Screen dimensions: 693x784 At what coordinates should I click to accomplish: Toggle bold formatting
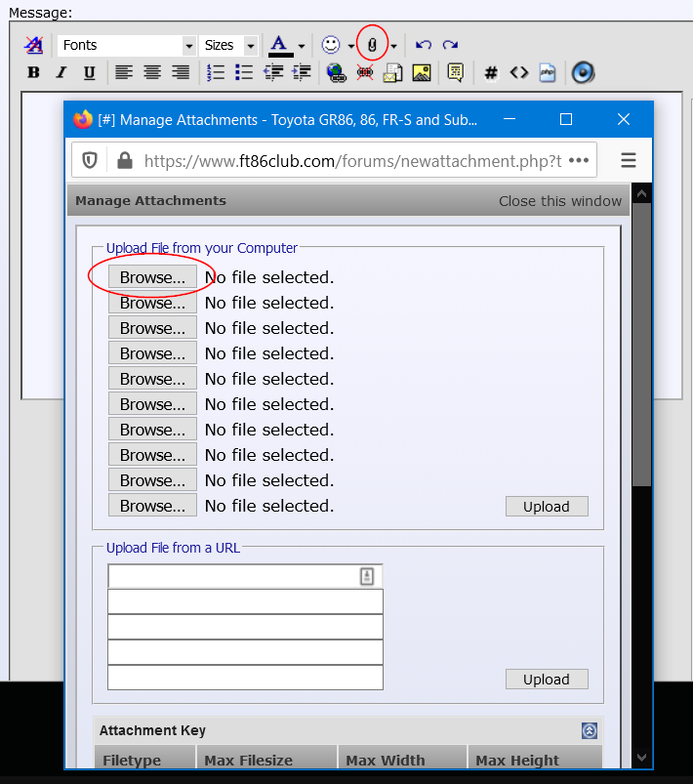click(33, 72)
